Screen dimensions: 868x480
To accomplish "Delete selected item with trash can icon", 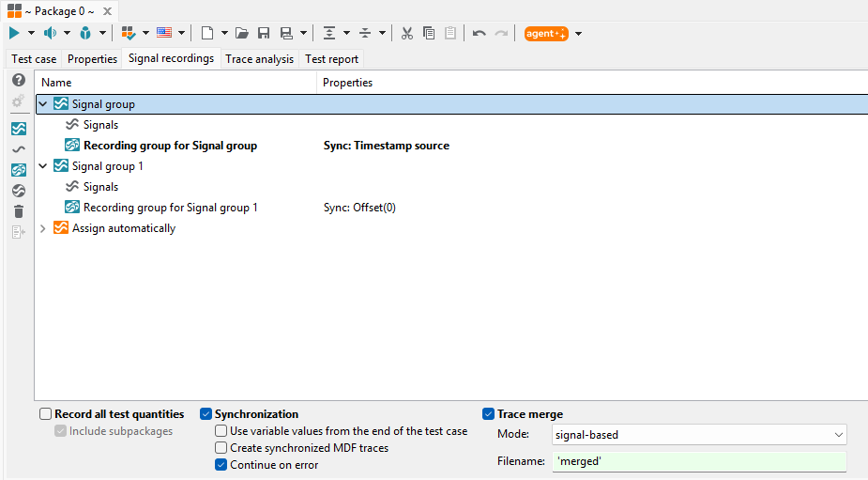I will [x=18, y=211].
